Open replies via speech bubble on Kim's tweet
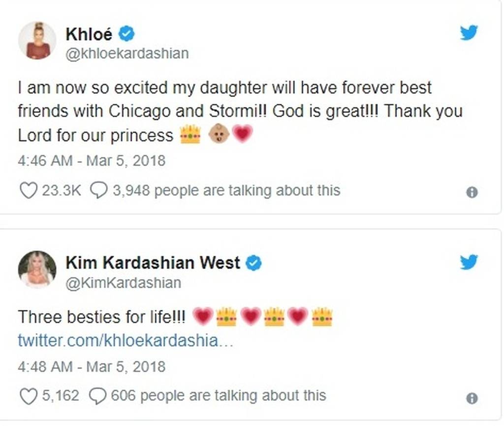This screenshot has width=504, height=426. [97, 396]
